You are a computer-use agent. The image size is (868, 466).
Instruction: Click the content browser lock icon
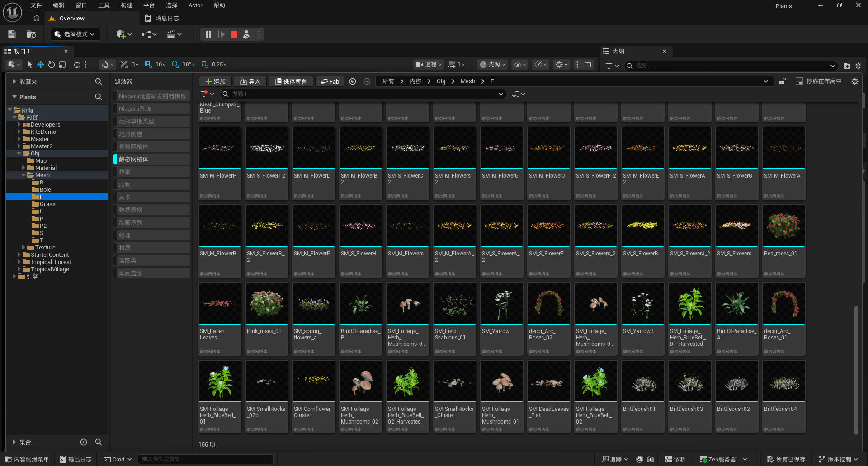(782, 81)
